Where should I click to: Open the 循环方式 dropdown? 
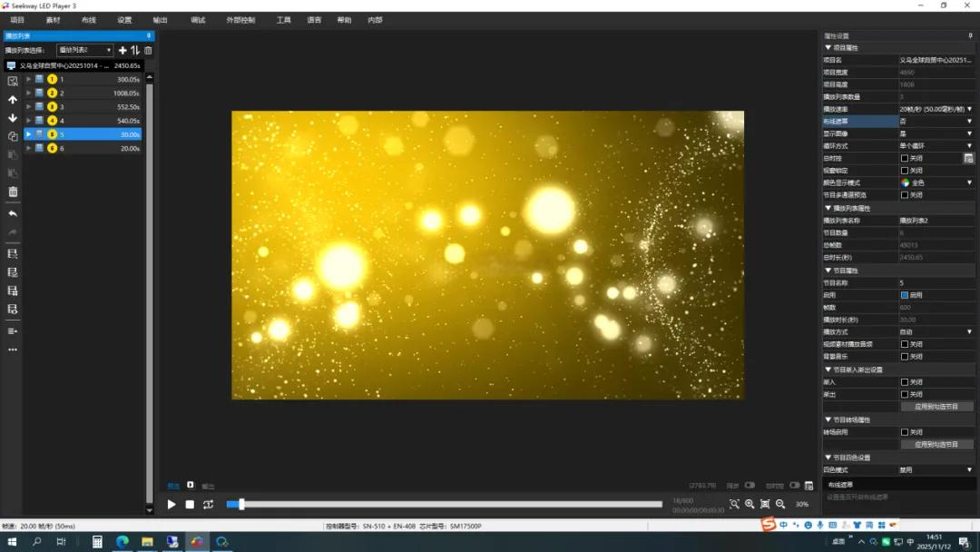[936, 145]
